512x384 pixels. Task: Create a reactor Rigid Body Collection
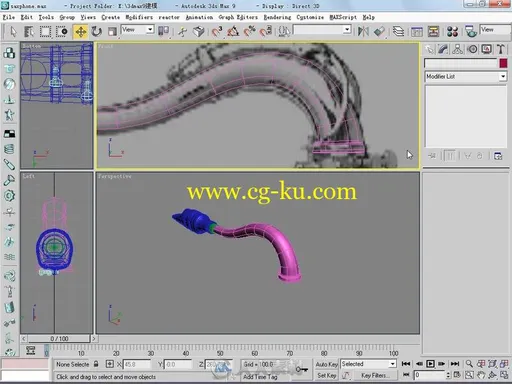9,53
